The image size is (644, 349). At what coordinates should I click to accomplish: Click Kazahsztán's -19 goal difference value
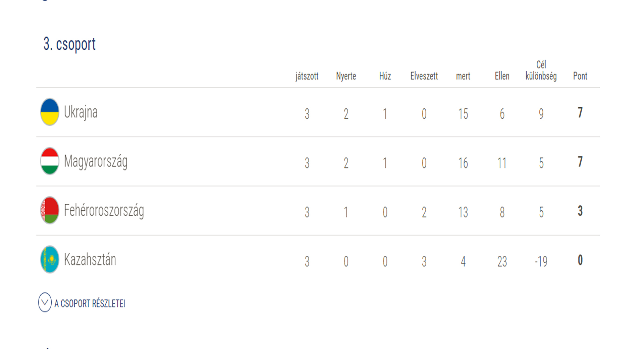click(541, 261)
